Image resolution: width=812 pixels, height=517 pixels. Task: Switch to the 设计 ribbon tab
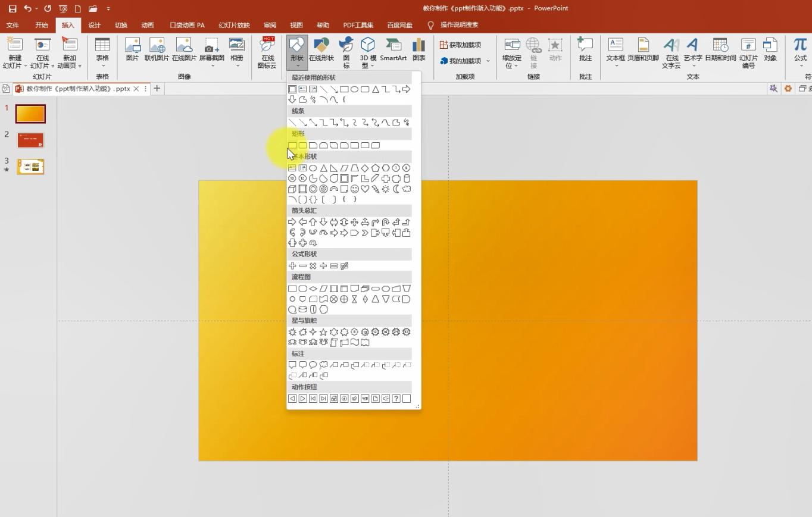point(94,25)
